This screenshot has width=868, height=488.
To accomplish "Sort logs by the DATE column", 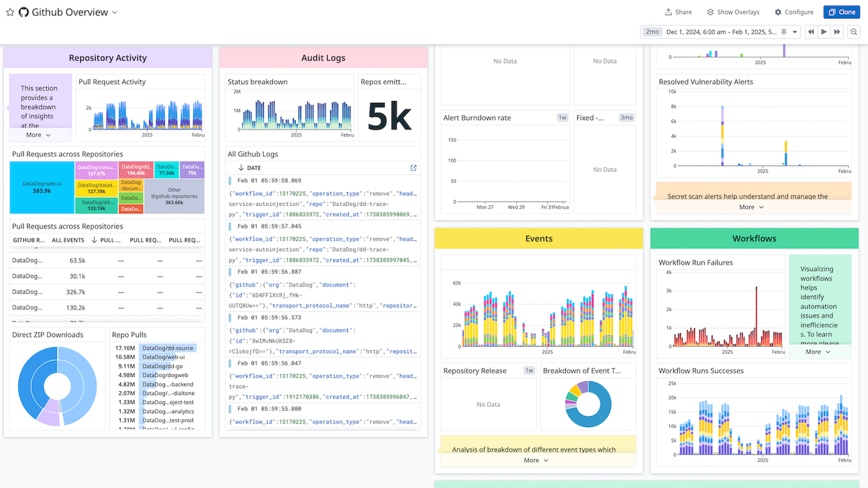I will coord(250,168).
